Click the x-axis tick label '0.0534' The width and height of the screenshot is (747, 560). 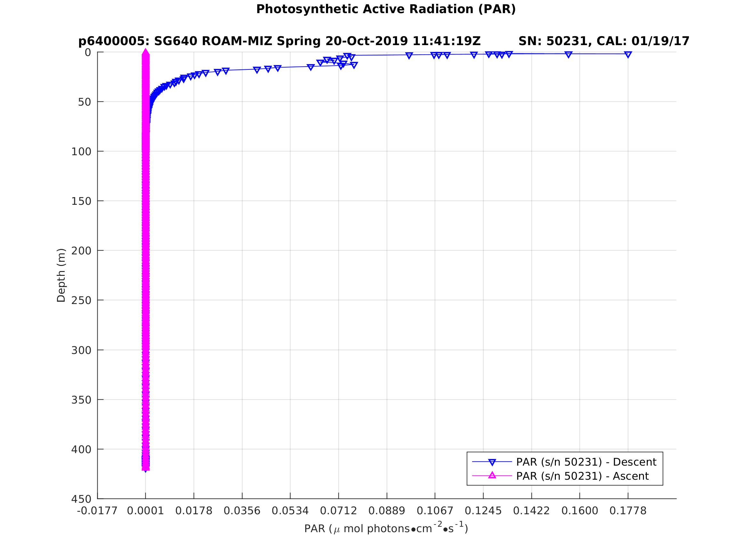pyautogui.click(x=290, y=511)
